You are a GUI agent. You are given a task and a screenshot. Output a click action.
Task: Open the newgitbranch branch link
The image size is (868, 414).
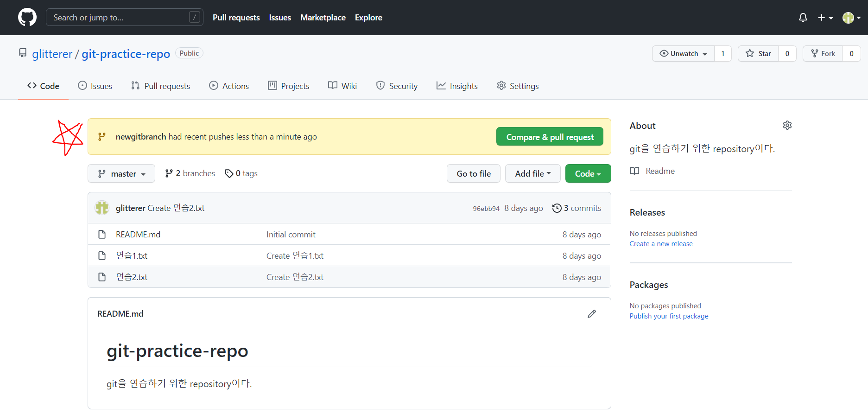141,137
